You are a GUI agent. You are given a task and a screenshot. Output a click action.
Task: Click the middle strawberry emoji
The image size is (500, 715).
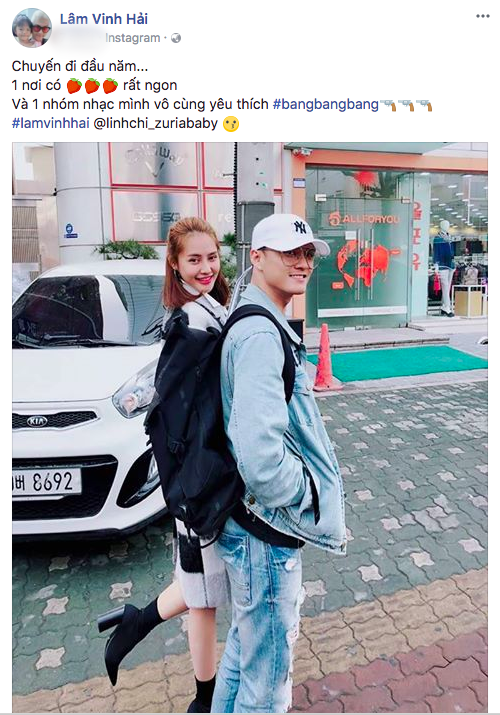[93, 86]
